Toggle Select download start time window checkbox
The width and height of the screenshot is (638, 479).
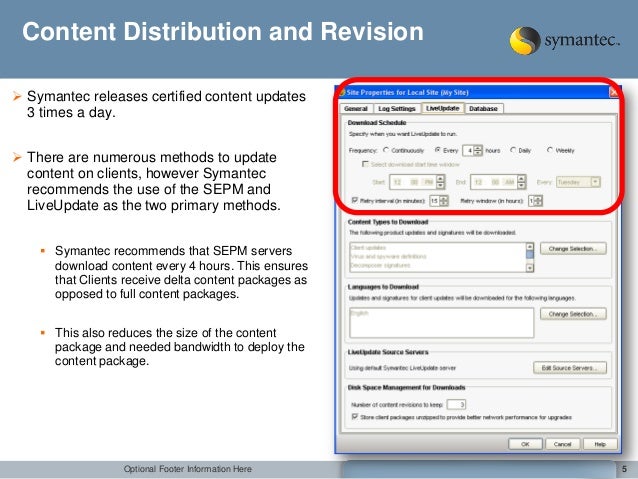tap(365, 164)
